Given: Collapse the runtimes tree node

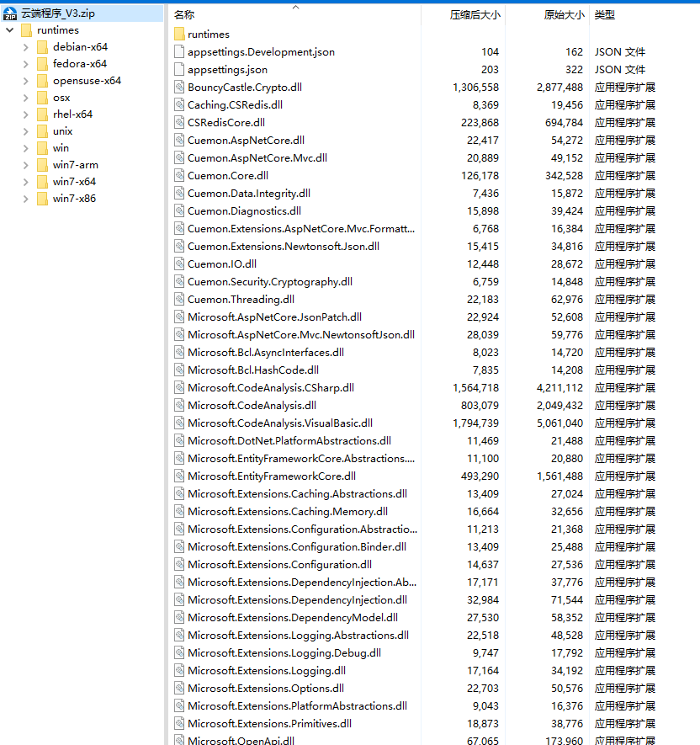Looking at the screenshot, I should (x=9, y=30).
